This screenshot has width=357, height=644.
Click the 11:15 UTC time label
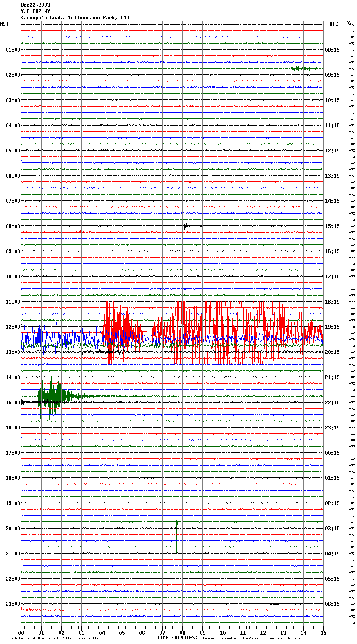[x=332, y=126]
